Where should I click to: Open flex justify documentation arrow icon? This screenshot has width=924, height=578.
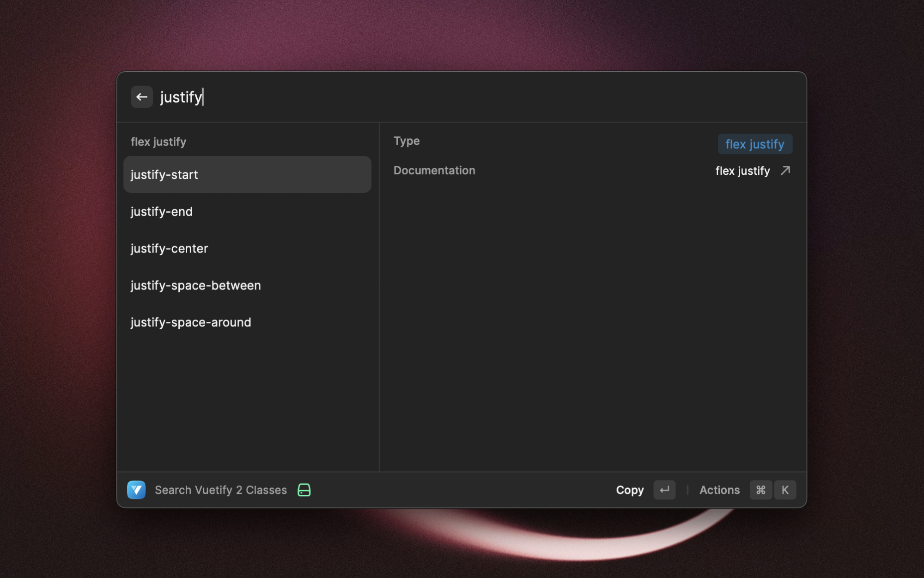(x=785, y=171)
